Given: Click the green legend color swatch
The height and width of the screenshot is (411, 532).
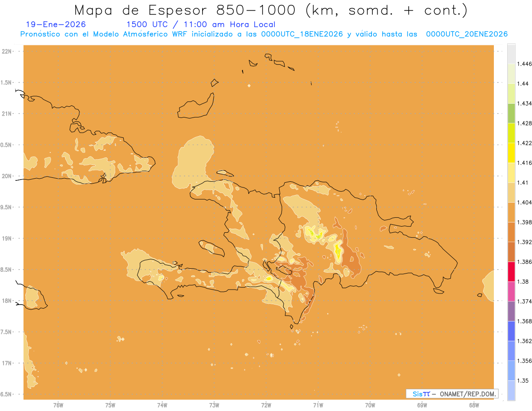Looking at the screenshot, I should click(511, 113).
